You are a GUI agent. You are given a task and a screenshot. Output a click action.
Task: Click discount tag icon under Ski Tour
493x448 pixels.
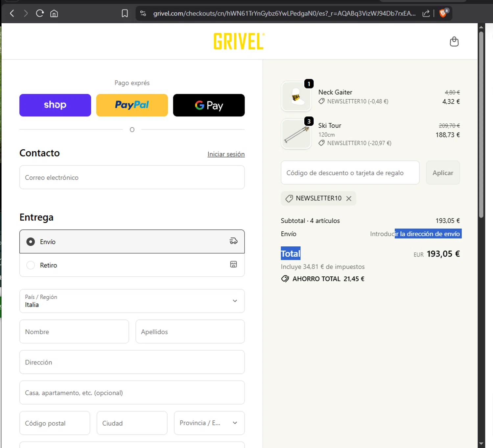[x=321, y=143]
